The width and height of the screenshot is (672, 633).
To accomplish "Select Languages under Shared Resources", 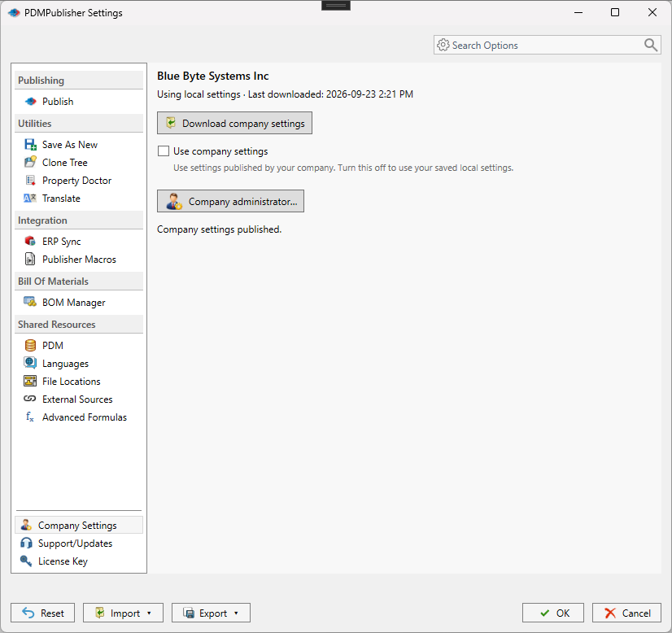I will tap(79, 363).
